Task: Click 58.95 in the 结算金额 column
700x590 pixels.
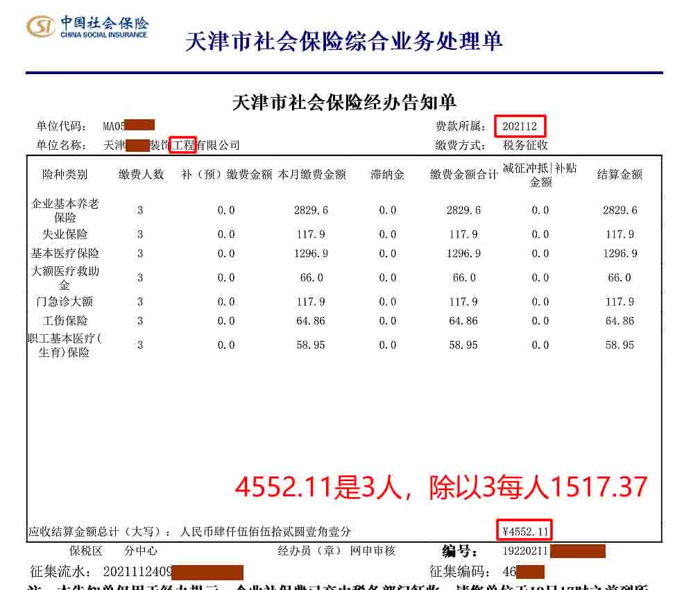Action: point(620,345)
